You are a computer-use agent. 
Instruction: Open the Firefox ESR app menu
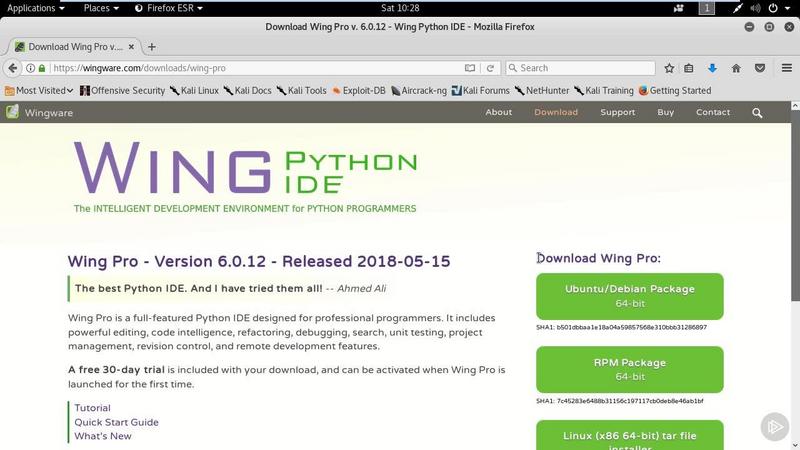[169, 8]
